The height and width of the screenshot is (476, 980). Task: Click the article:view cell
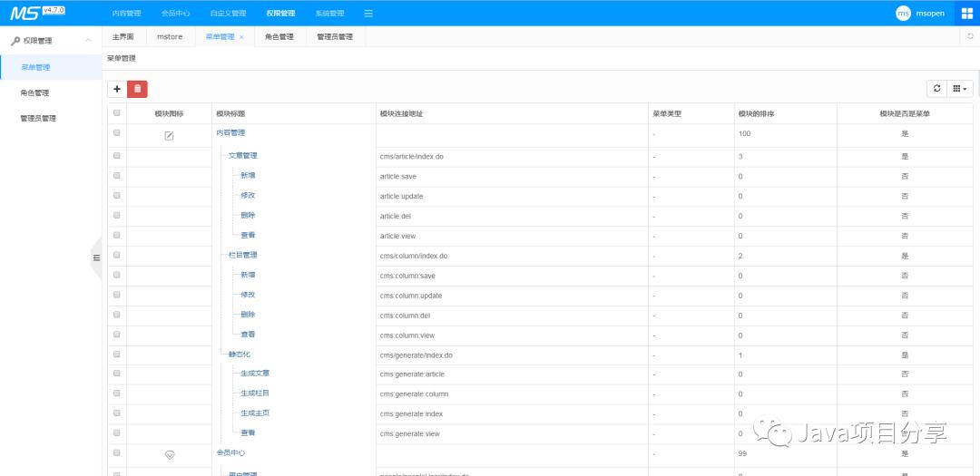pos(397,236)
